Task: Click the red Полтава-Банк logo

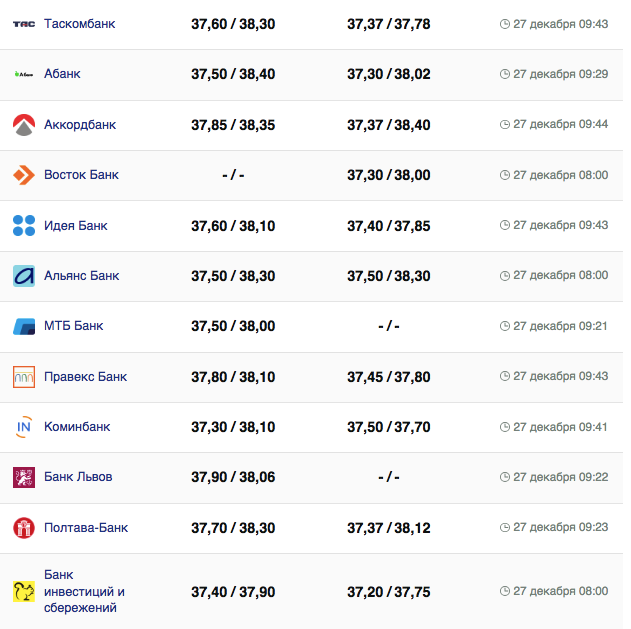Action: 24,528
